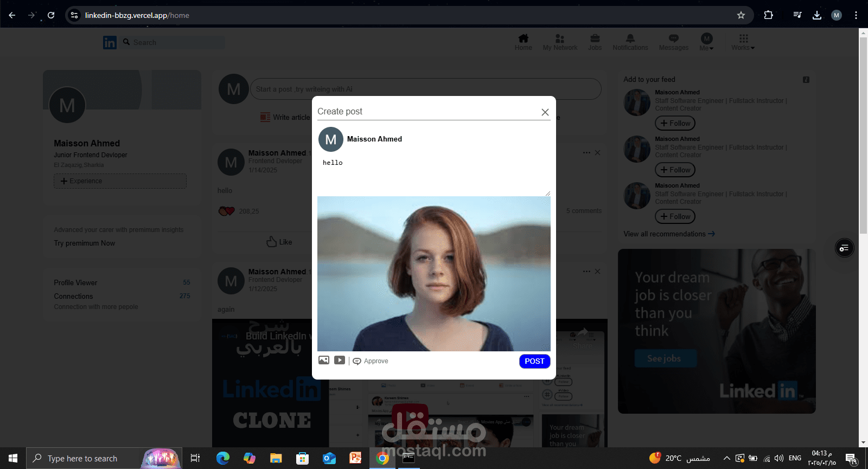View site information icon in address bar
This screenshot has height=469, width=868.
(x=74, y=15)
